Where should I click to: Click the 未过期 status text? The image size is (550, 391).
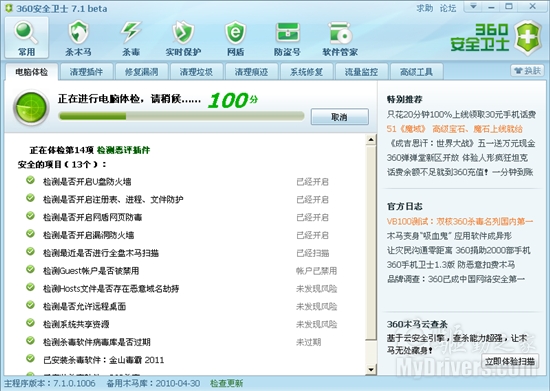coord(308,342)
